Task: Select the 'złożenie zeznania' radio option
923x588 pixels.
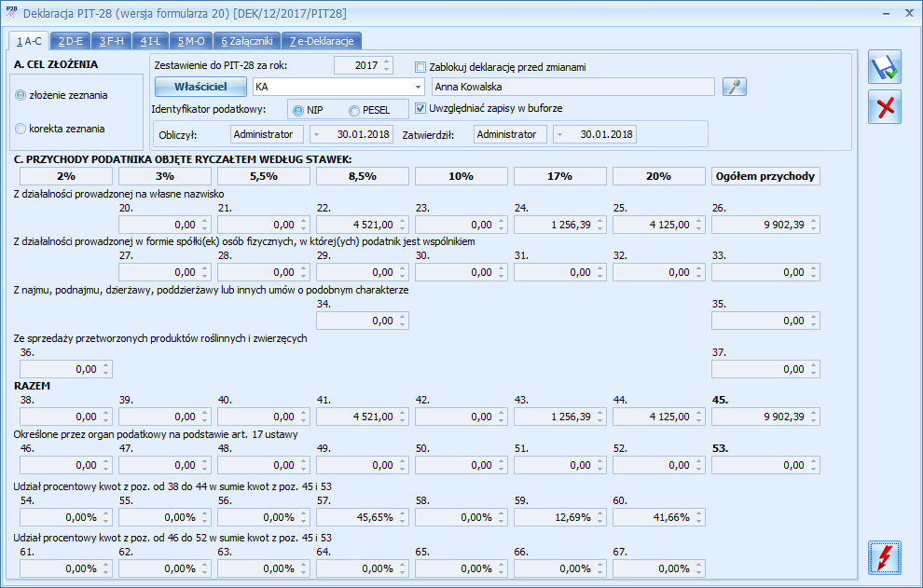Action: [x=21, y=95]
